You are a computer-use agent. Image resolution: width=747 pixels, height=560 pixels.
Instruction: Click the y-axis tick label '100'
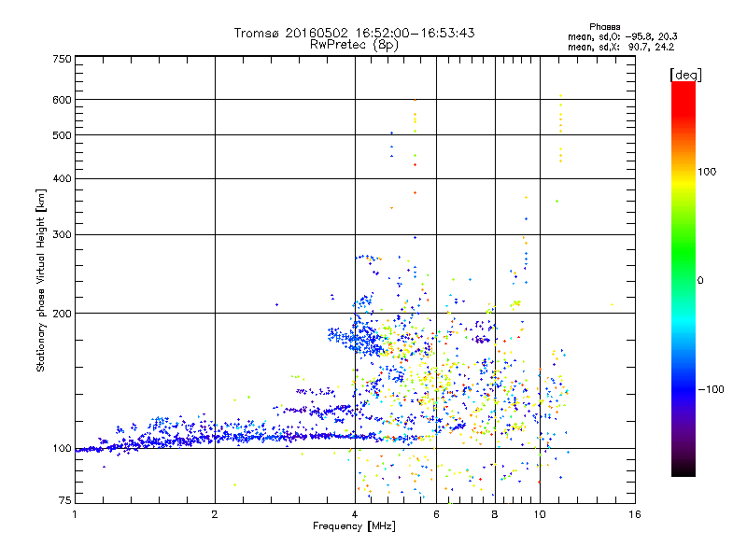(63, 449)
